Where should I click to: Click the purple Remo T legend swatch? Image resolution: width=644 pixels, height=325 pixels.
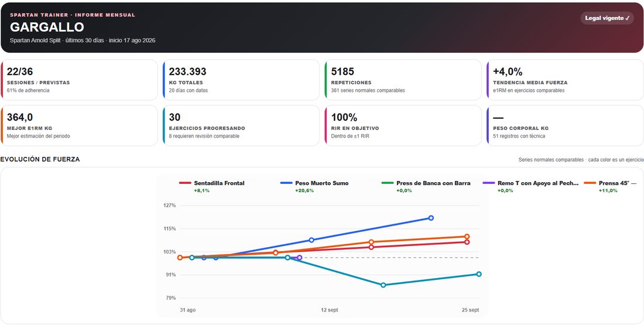coord(489,183)
